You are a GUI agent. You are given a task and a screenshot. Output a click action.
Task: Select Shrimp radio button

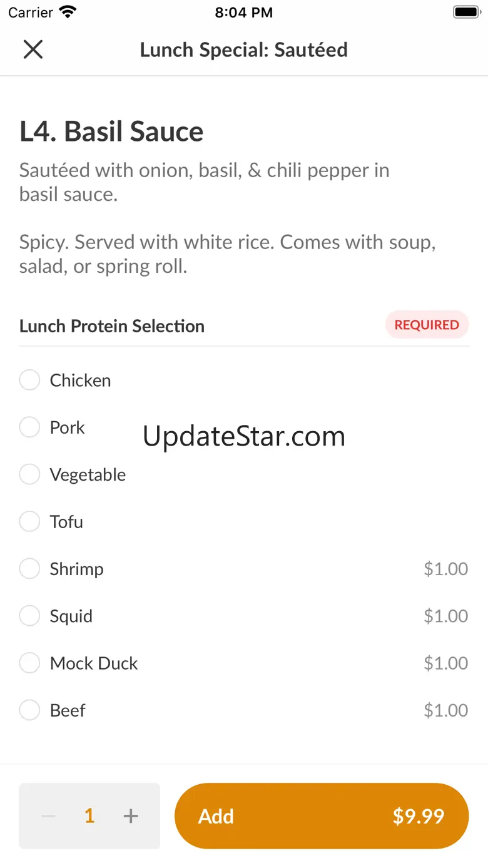coord(29,569)
